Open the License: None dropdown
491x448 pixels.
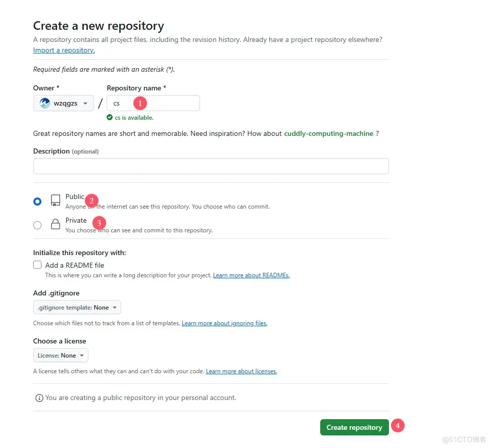(61, 356)
